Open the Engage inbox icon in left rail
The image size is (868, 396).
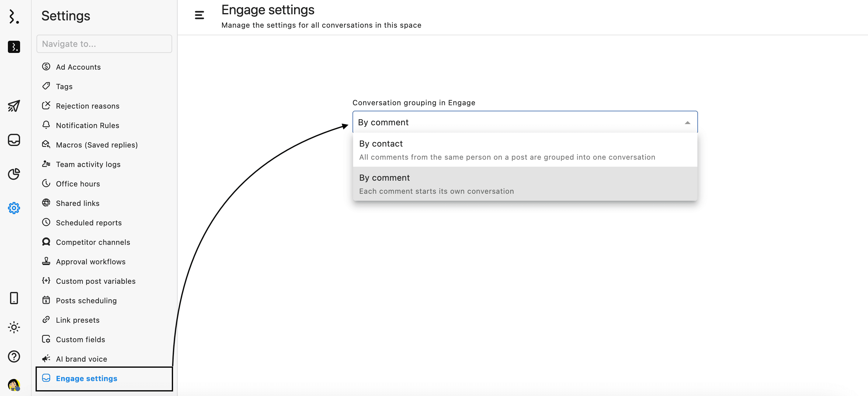(14, 140)
